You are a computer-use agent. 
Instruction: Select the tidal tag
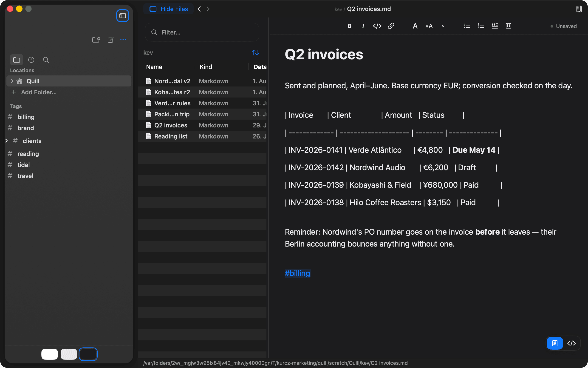(23, 165)
